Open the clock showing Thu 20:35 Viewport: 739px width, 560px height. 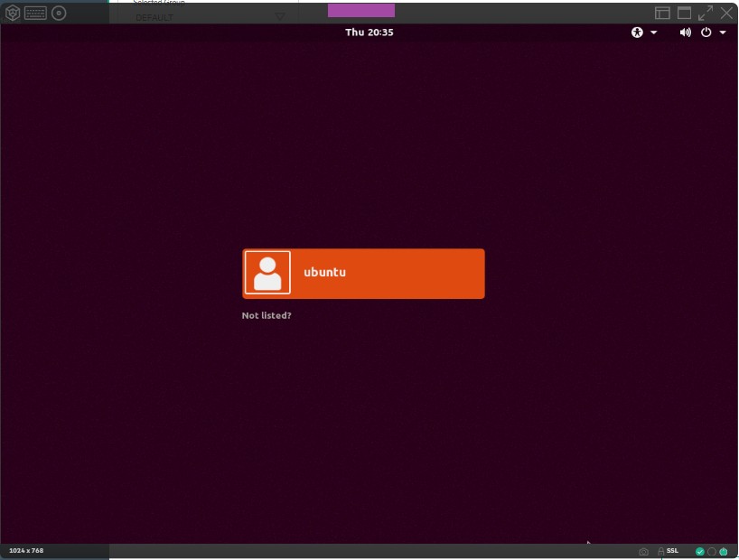(x=369, y=32)
